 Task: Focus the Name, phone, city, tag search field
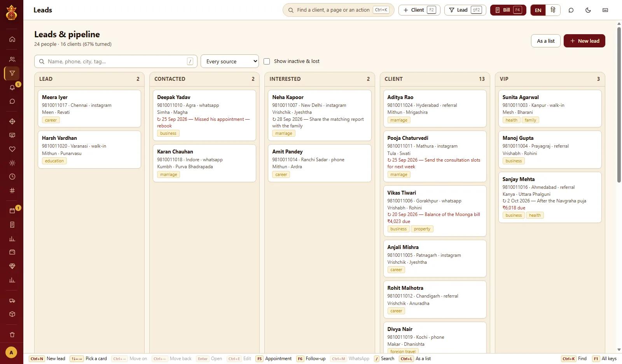pyautogui.click(x=116, y=61)
